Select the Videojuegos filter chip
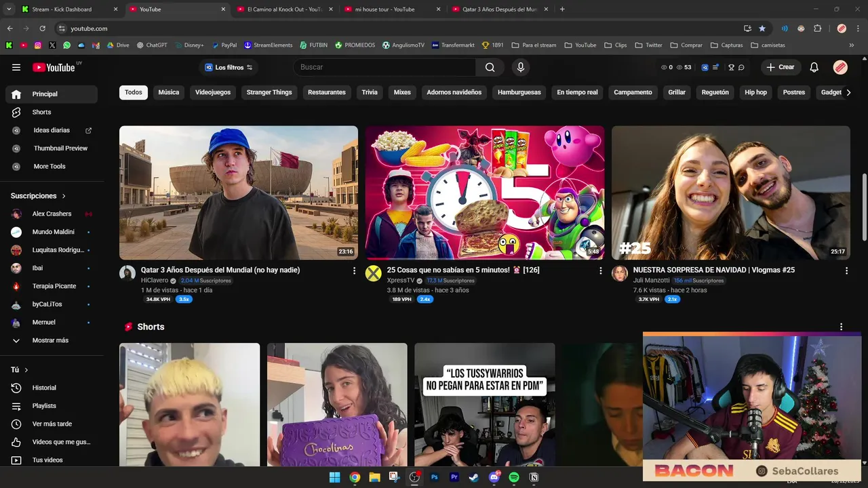Image resolution: width=868 pixels, height=488 pixels. [213, 92]
